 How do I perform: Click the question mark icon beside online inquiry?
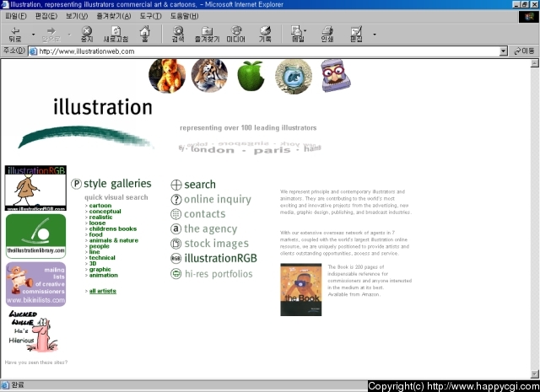(x=176, y=200)
